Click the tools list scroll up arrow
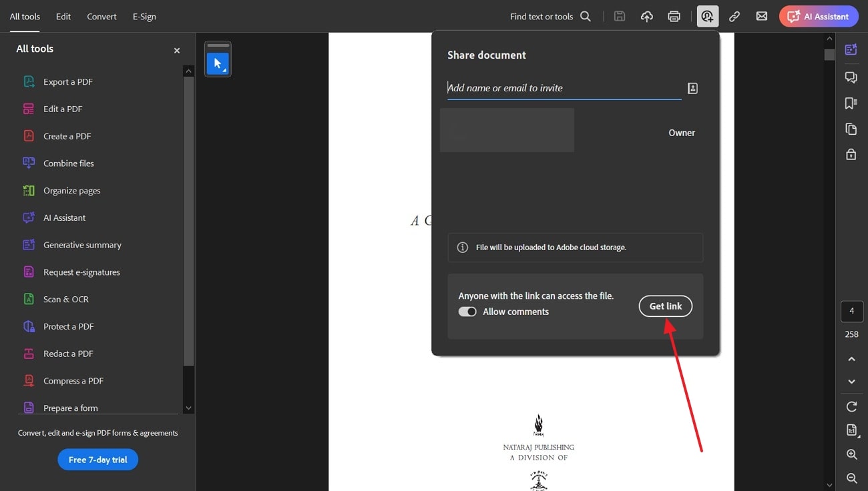This screenshot has width=868, height=491. (189, 71)
